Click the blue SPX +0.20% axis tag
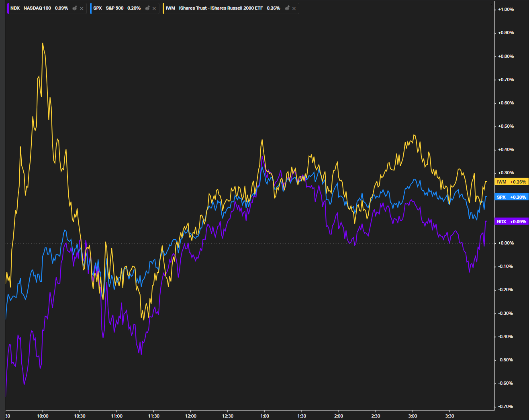The height and width of the screenshot is (420, 529). pos(511,197)
